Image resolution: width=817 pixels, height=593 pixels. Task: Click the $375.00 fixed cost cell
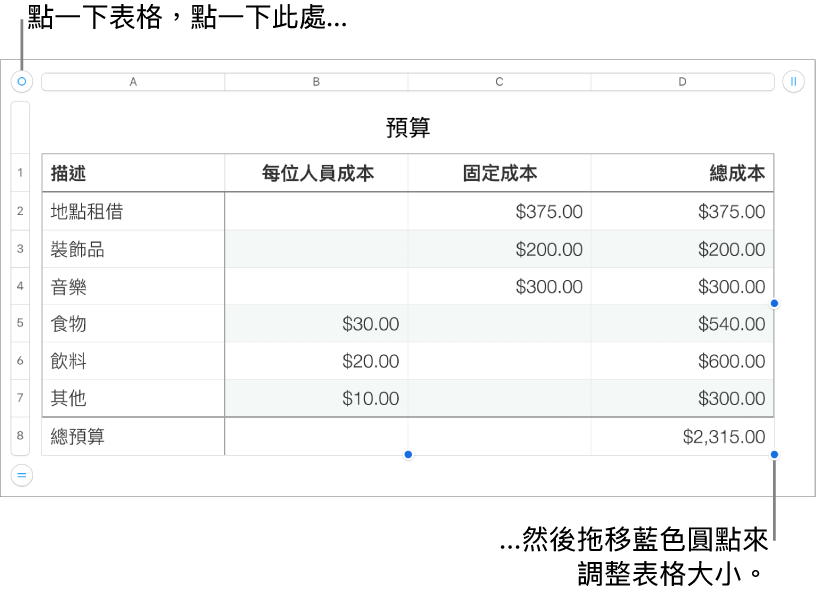[499, 211]
